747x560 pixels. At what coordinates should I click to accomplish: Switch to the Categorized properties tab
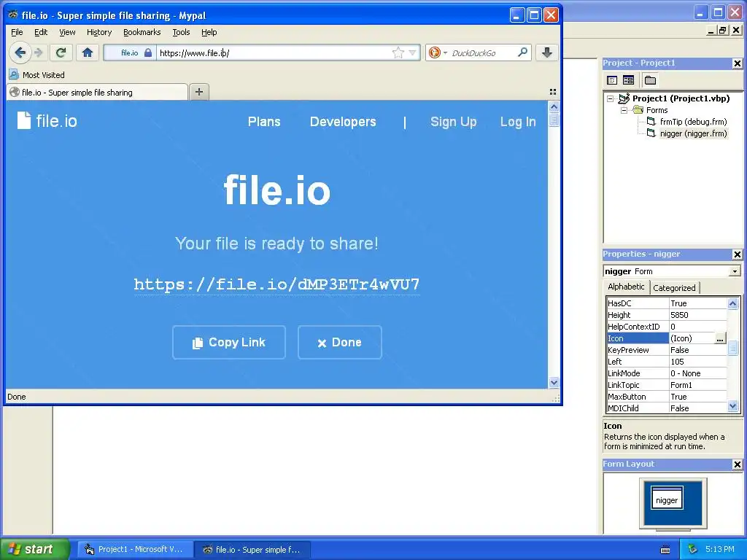(x=674, y=287)
